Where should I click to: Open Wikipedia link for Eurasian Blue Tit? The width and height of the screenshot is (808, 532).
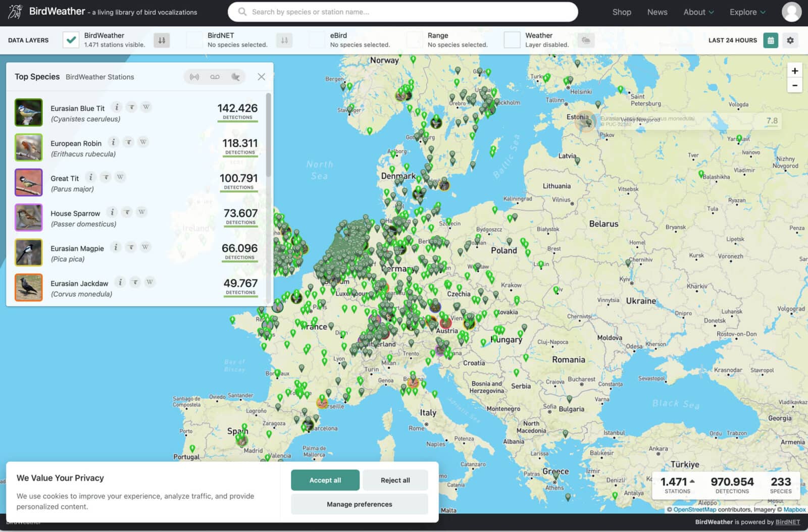146,107
